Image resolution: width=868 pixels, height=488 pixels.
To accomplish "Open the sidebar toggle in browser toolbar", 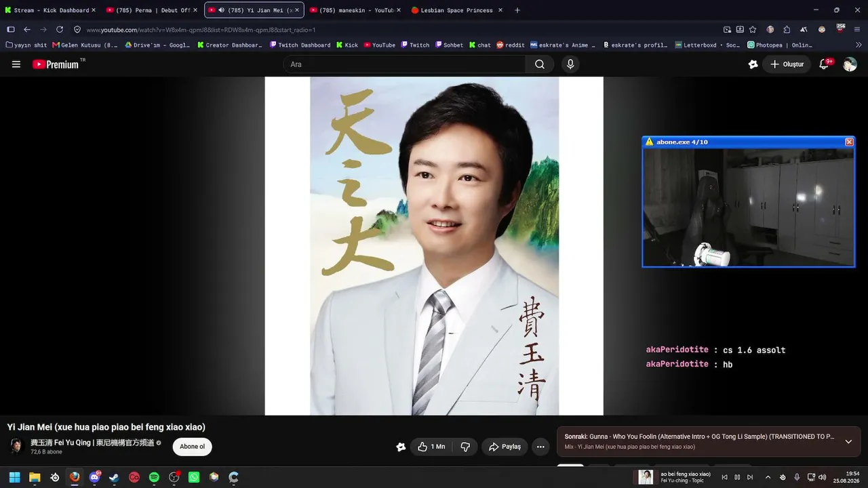I will (11, 30).
